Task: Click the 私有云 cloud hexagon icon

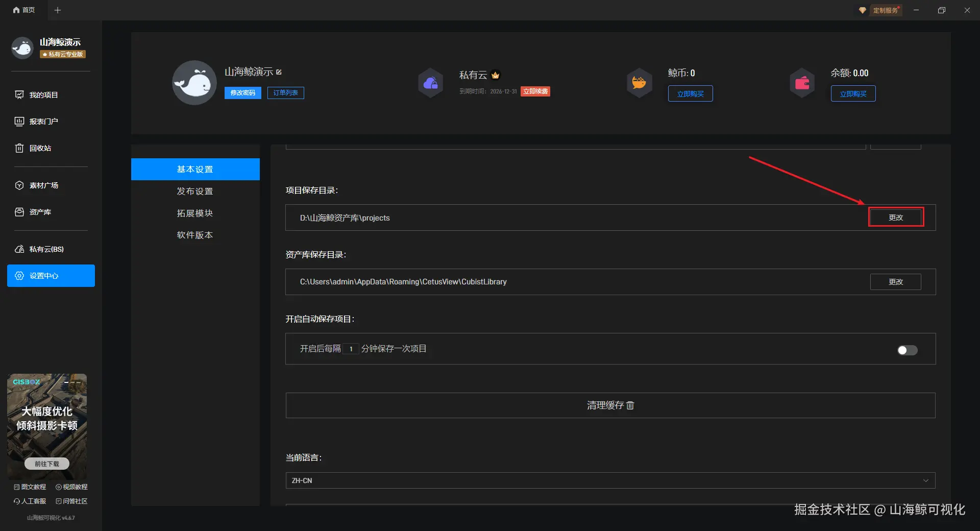Action: [x=431, y=83]
